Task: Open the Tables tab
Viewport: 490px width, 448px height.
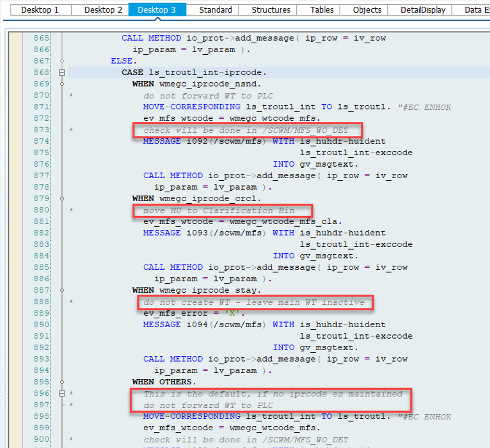Action: [x=322, y=10]
